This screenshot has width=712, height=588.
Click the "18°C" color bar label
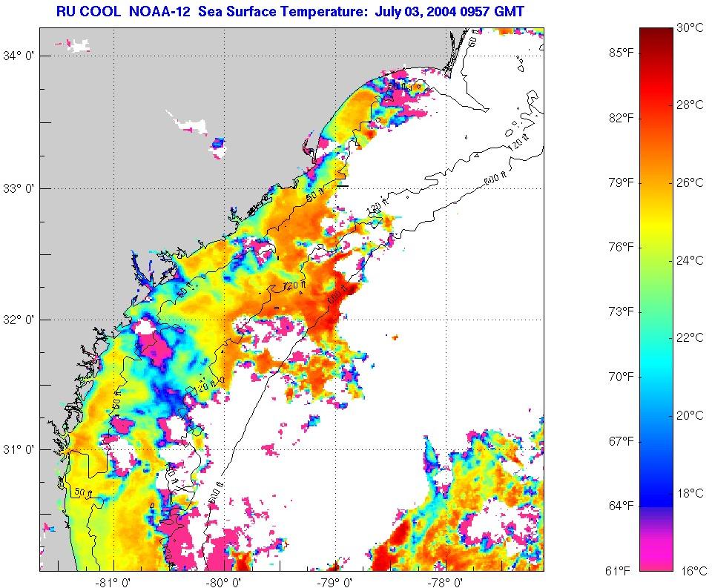click(x=690, y=493)
